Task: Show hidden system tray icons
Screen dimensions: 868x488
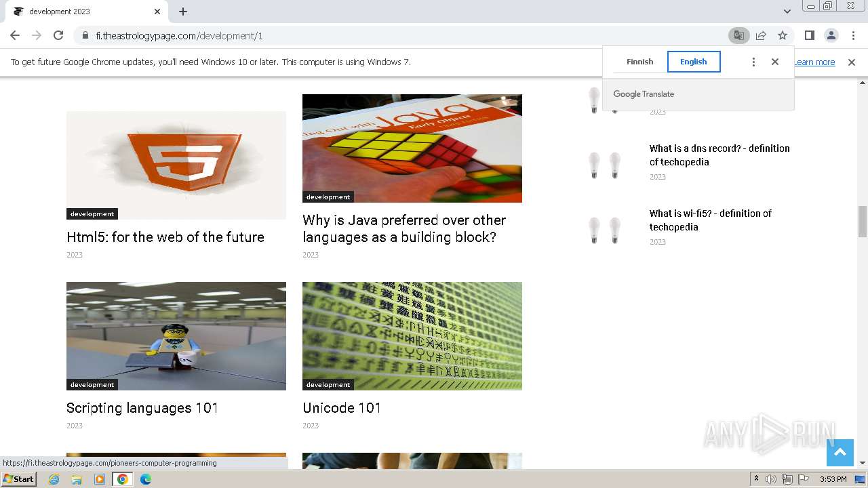Action: point(756,479)
